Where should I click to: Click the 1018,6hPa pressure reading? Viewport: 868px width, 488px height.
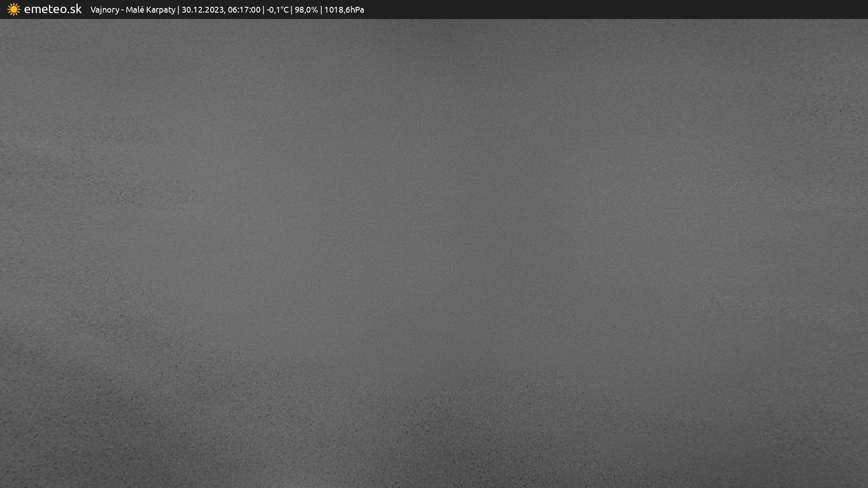[344, 10]
